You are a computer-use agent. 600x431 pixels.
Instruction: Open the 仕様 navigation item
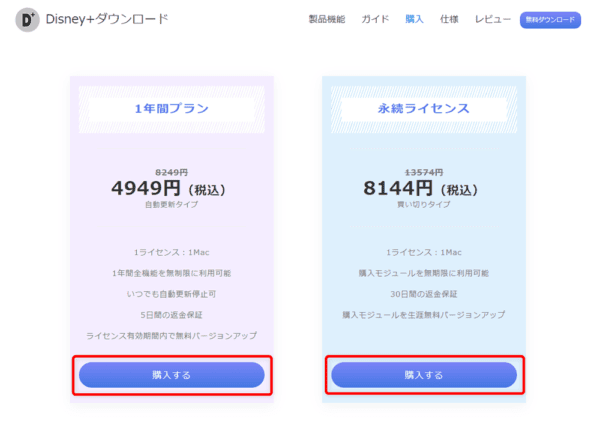(449, 20)
